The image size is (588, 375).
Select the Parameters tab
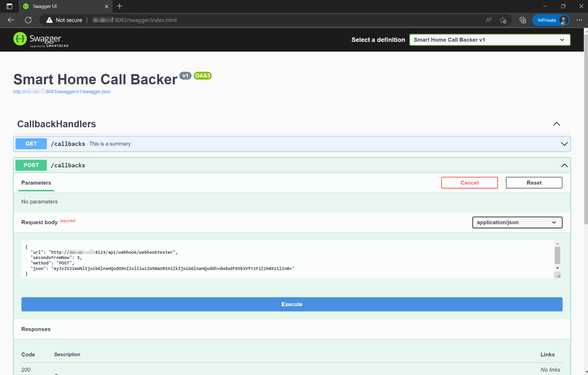pos(36,183)
